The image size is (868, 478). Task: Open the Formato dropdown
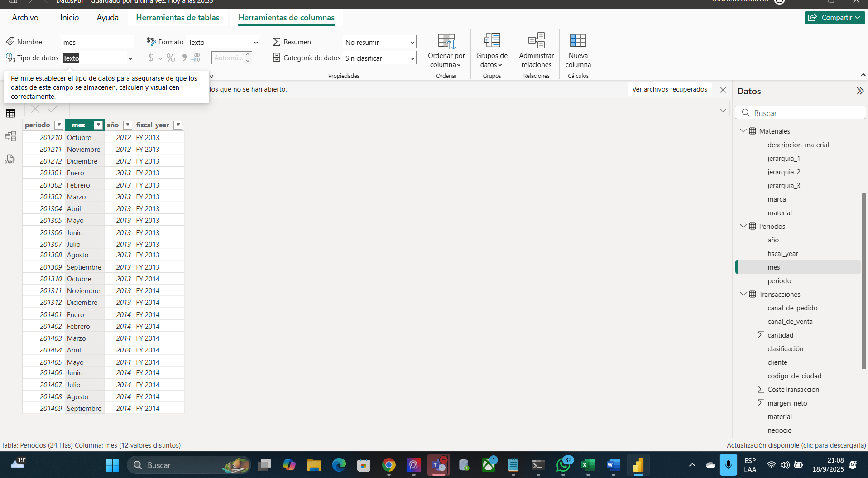222,42
